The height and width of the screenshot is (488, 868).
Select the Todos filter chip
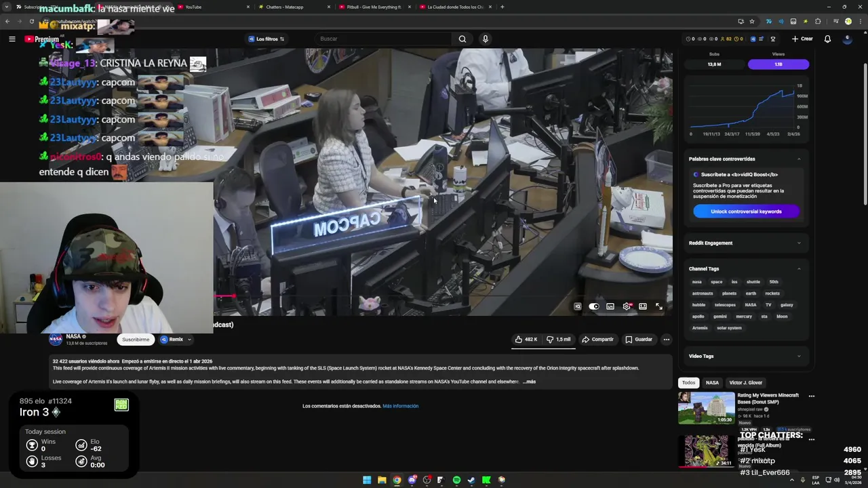point(688,383)
